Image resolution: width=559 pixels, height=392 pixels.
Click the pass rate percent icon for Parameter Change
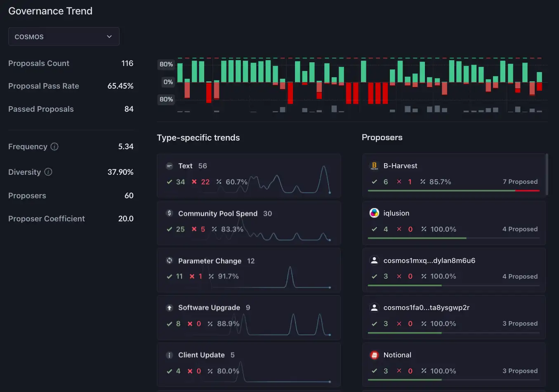[211, 276]
